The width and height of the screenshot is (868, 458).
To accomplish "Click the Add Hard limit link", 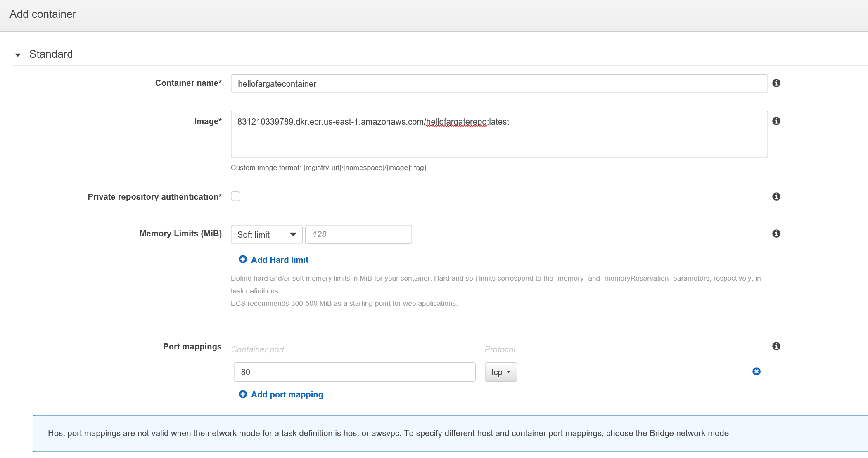I will [280, 260].
